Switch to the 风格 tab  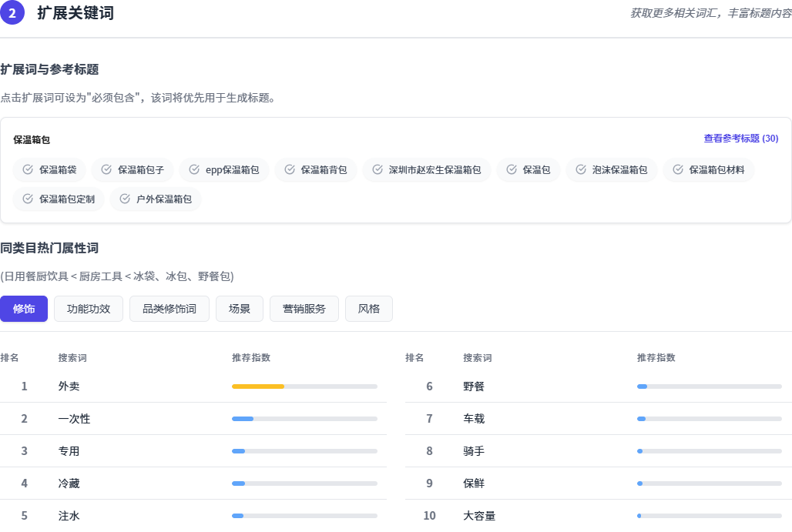click(x=369, y=309)
